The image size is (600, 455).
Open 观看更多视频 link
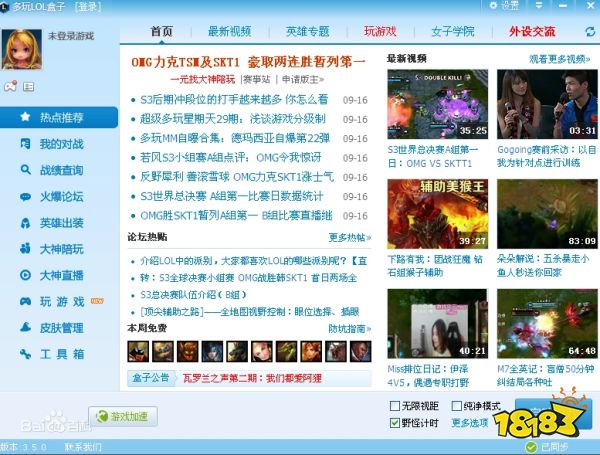[x=560, y=59]
